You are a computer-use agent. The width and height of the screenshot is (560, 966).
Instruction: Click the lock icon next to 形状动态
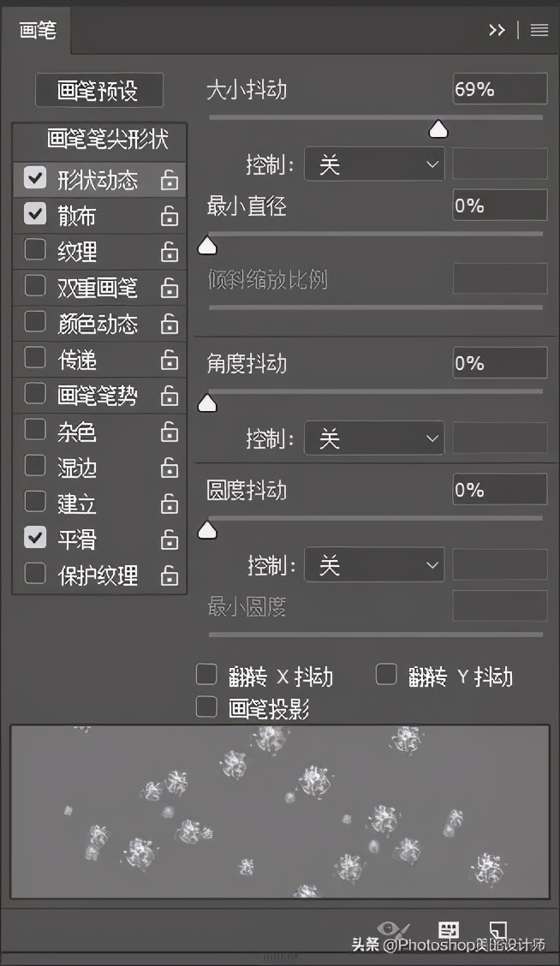170,179
